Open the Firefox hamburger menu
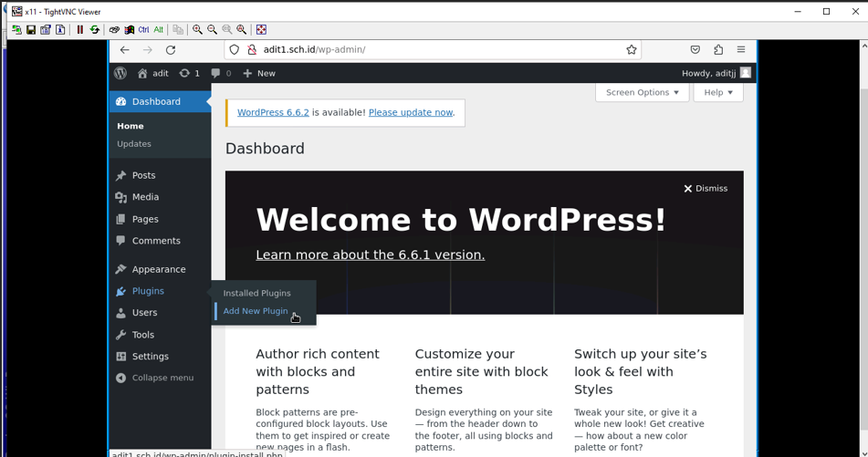The height and width of the screenshot is (457, 868). click(741, 50)
